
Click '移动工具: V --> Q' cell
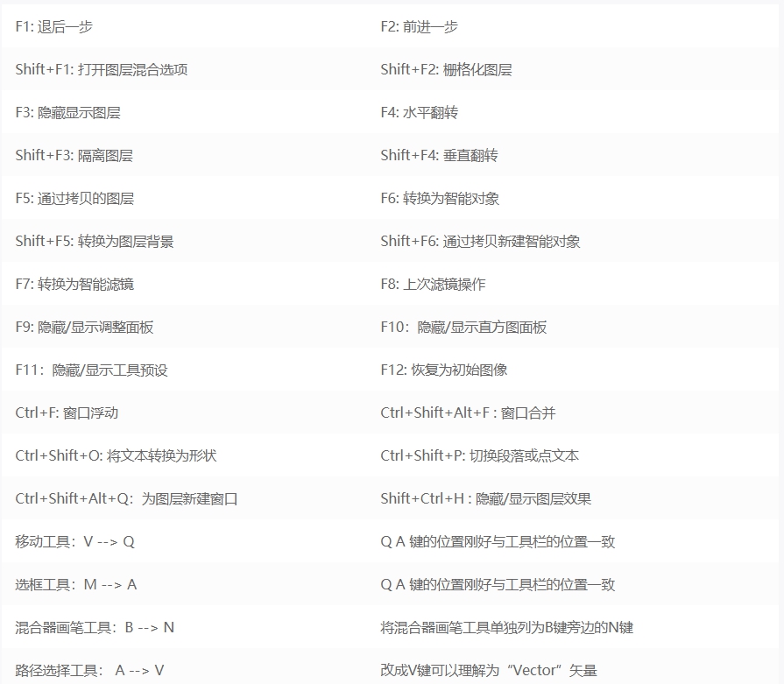(75, 542)
